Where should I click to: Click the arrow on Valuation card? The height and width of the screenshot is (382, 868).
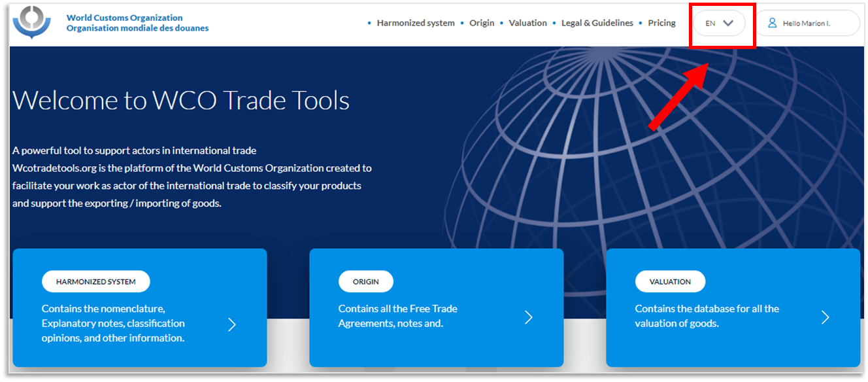click(826, 317)
